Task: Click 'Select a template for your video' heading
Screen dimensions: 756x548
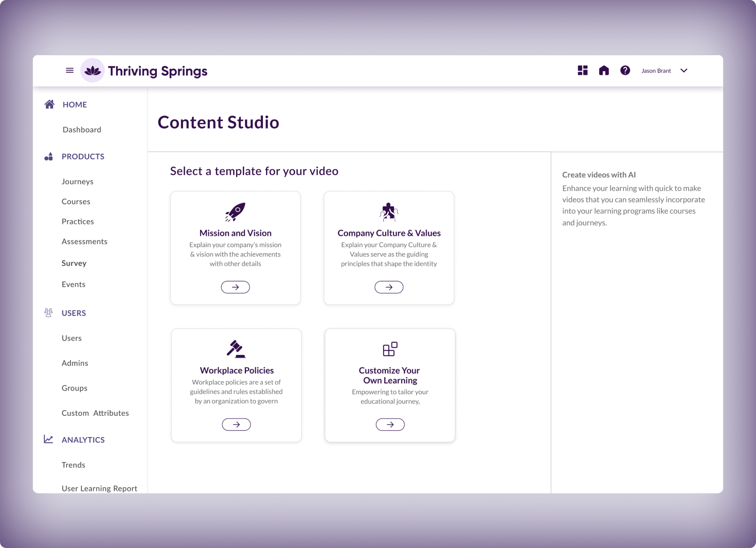Action: pos(254,171)
